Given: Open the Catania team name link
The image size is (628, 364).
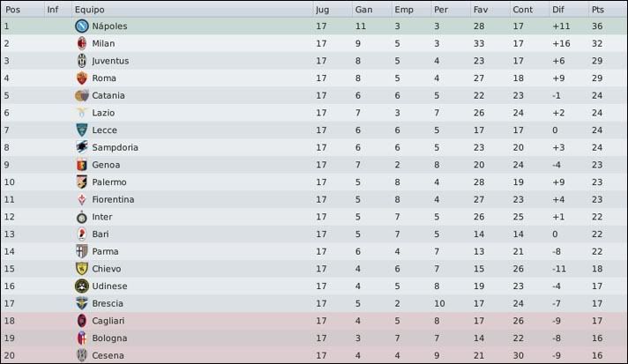Looking at the screenshot, I should [x=108, y=95].
